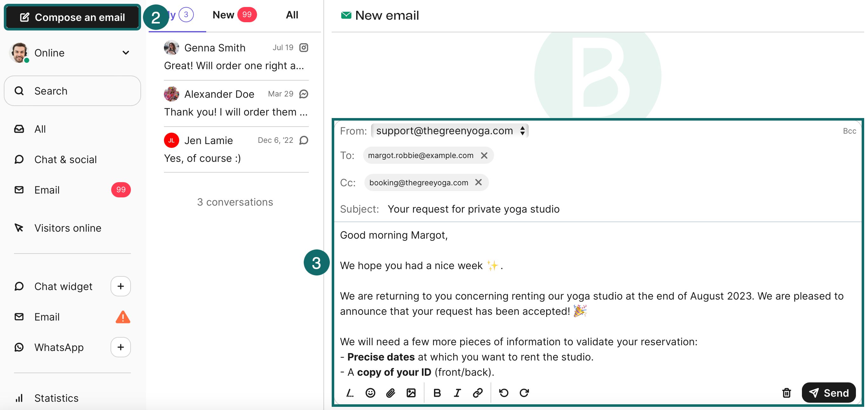The width and height of the screenshot is (868, 410).
Task: Insert an image into the email
Action: [x=411, y=393]
